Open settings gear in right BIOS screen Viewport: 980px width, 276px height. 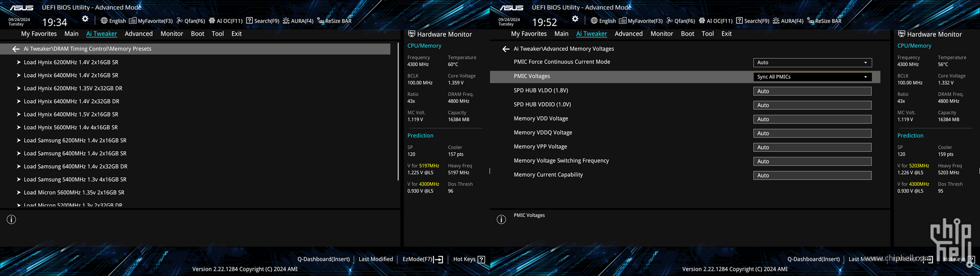tap(575, 19)
